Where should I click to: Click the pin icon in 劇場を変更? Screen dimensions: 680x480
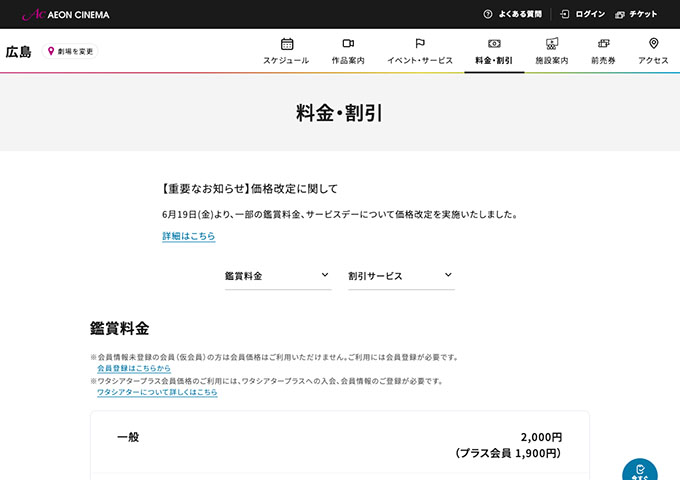point(51,51)
